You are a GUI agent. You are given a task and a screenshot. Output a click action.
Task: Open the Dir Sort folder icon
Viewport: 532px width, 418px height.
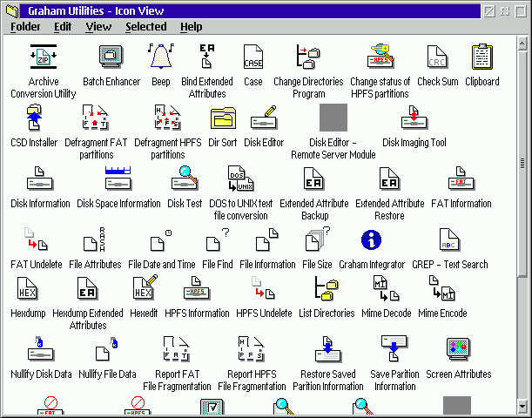pos(223,118)
